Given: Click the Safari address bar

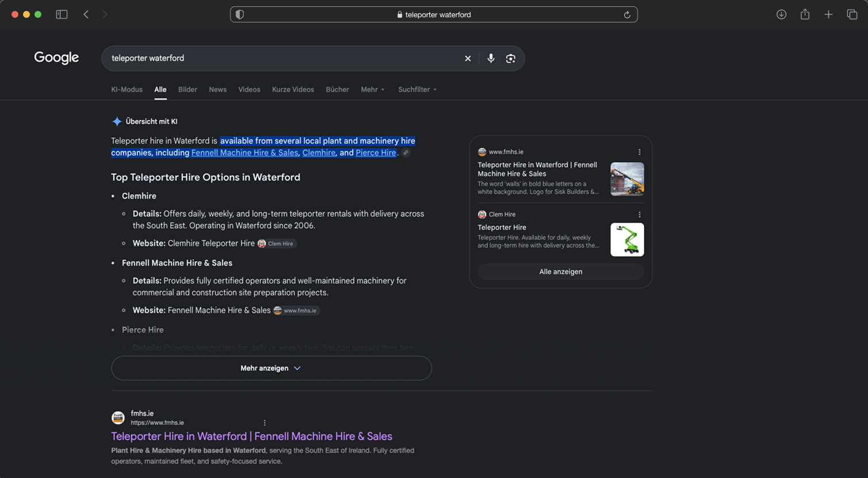Looking at the screenshot, I should 434,14.
